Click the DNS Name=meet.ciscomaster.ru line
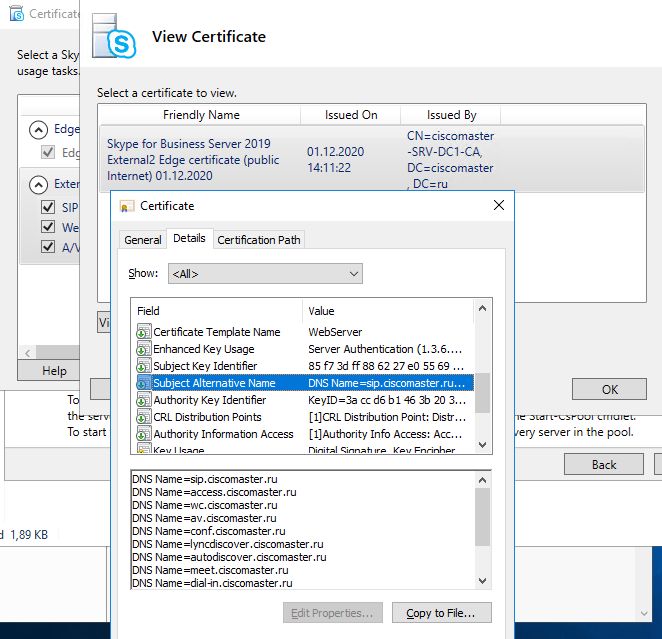662x639 pixels. click(x=210, y=570)
